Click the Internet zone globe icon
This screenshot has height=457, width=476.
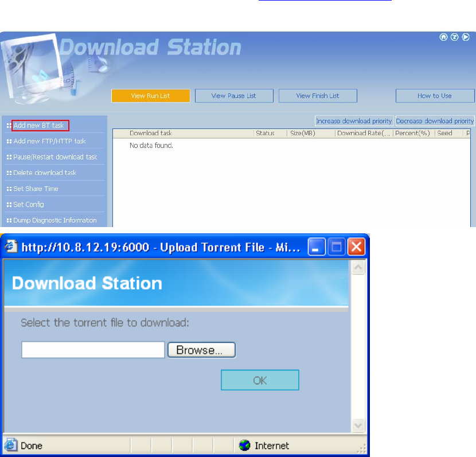coord(244,446)
